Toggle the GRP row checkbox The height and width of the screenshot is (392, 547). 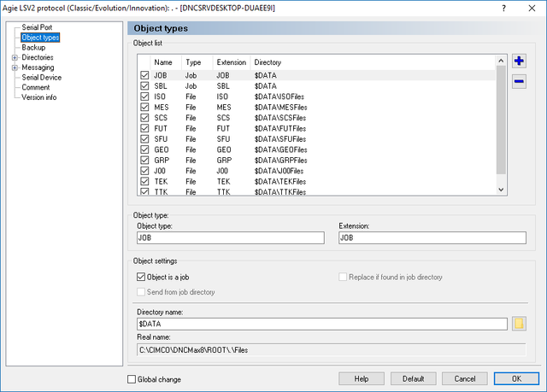(x=144, y=161)
